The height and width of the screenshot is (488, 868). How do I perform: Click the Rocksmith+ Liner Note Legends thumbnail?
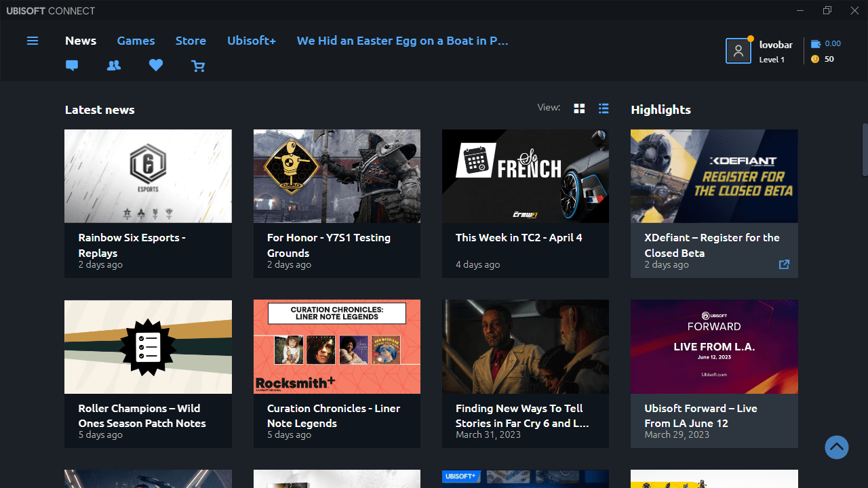(x=337, y=347)
